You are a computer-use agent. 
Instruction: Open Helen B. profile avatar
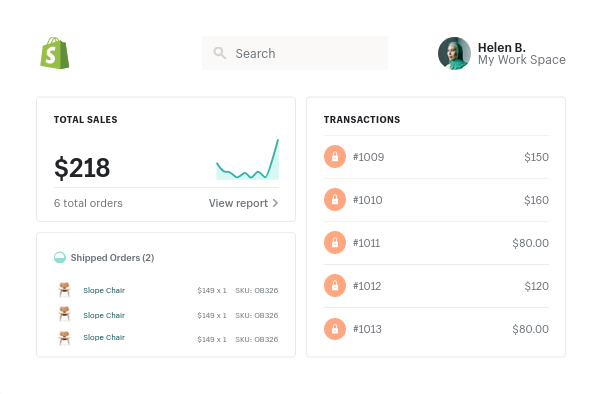[x=454, y=53]
